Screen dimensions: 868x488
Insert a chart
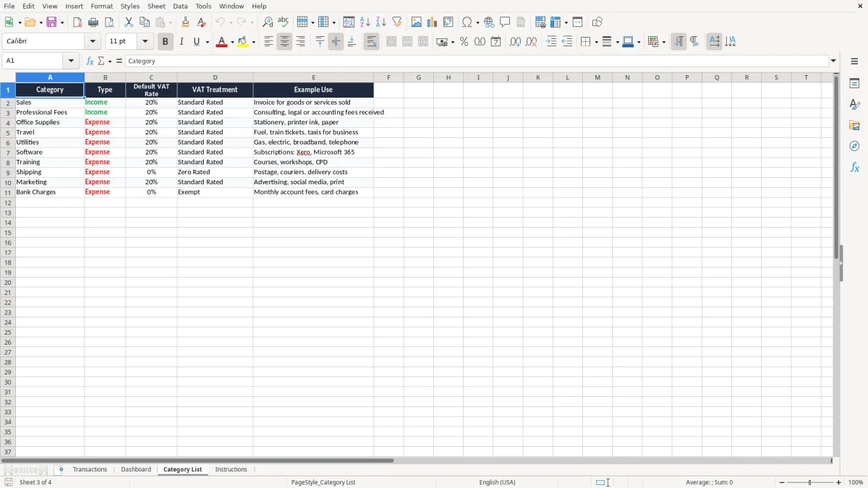433,22
